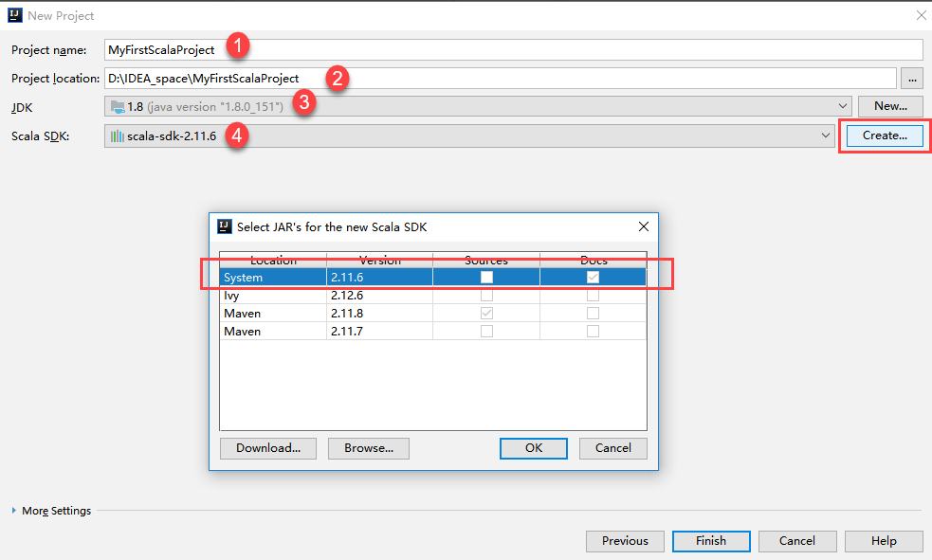The height and width of the screenshot is (560, 932).
Task: Click the Create... button for Scala SDK
Action: pos(885,135)
